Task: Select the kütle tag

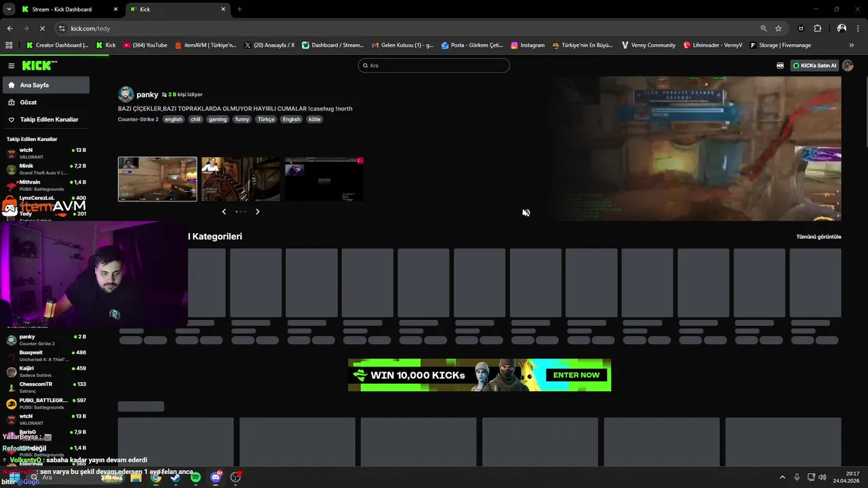Action: click(315, 119)
